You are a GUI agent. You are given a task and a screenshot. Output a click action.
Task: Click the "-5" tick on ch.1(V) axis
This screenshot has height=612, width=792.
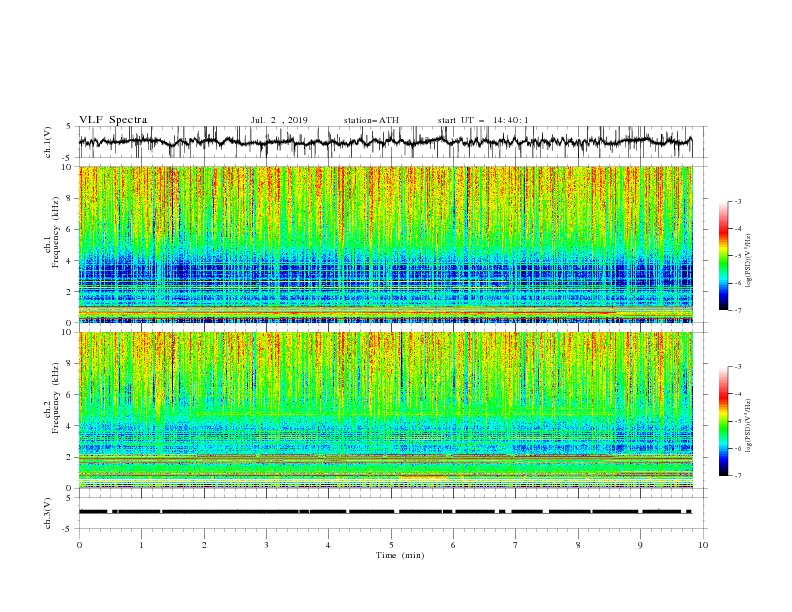(x=66, y=158)
